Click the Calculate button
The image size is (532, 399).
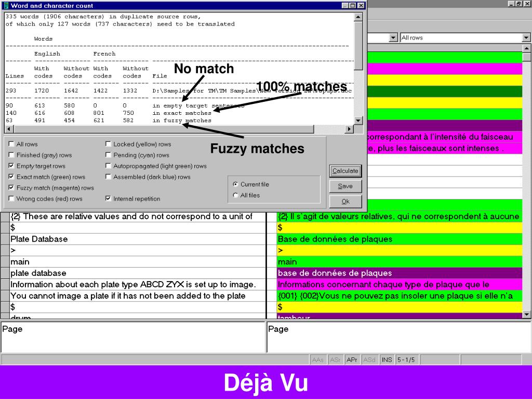pos(345,170)
